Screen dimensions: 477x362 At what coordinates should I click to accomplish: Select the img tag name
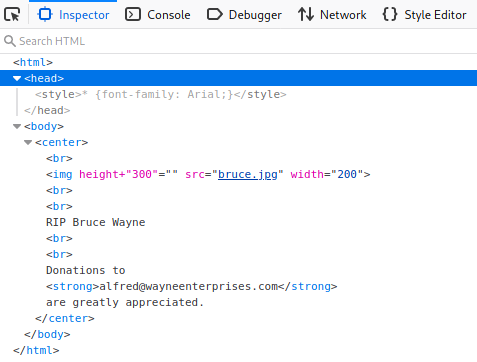[62, 174]
